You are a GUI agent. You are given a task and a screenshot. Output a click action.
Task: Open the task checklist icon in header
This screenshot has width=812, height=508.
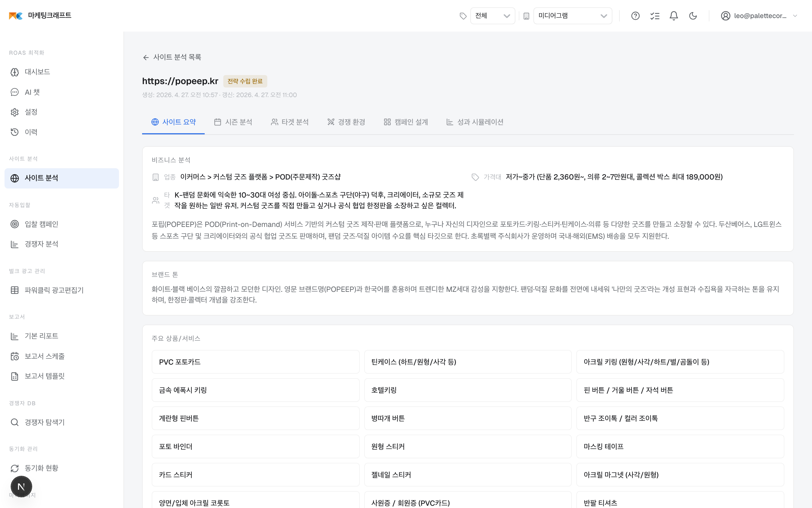click(x=655, y=16)
